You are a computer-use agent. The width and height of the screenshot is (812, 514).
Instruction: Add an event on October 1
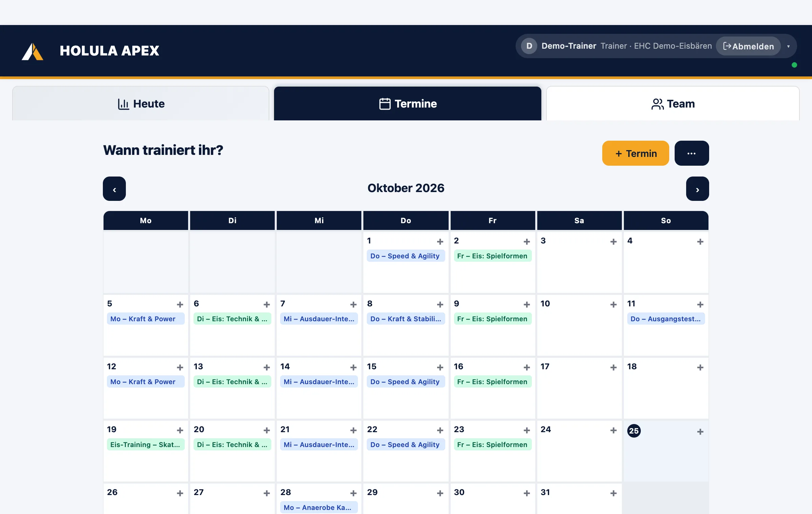440,241
